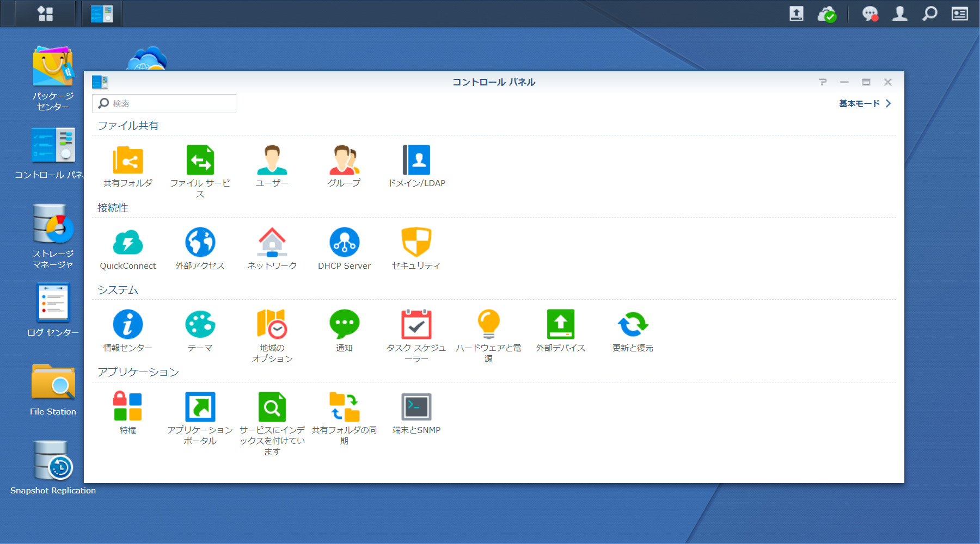Viewport: 980px width, 544px height.
Task: Select the Control Panel taskbar button
Action: [x=102, y=14]
